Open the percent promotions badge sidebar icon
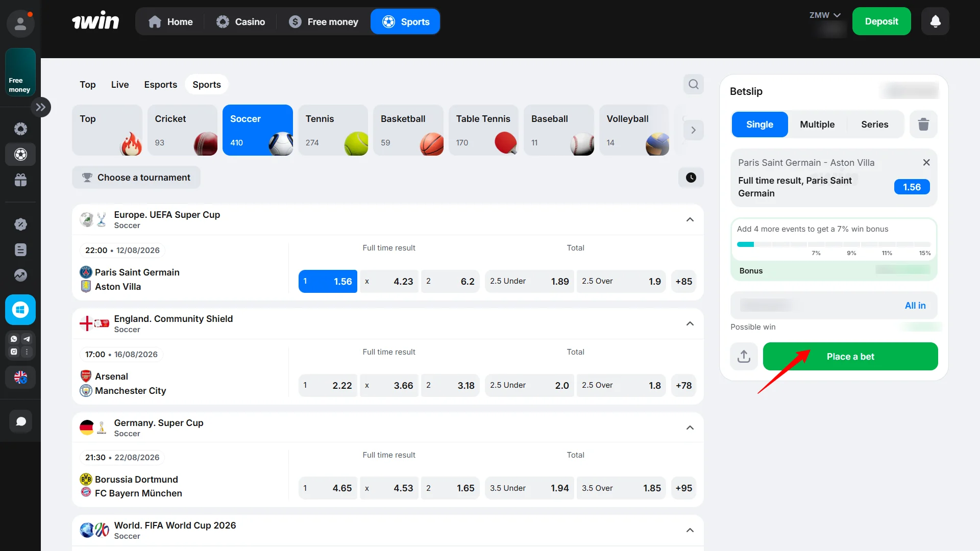The image size is (980, 551). [x=20, y=224]
